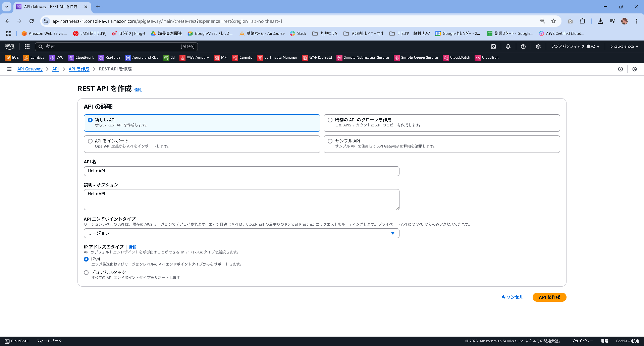This screenshot has height=346, width=644.
Task: Open the アジアパシフィック (東京) region selector
Action: coord(574,47)
